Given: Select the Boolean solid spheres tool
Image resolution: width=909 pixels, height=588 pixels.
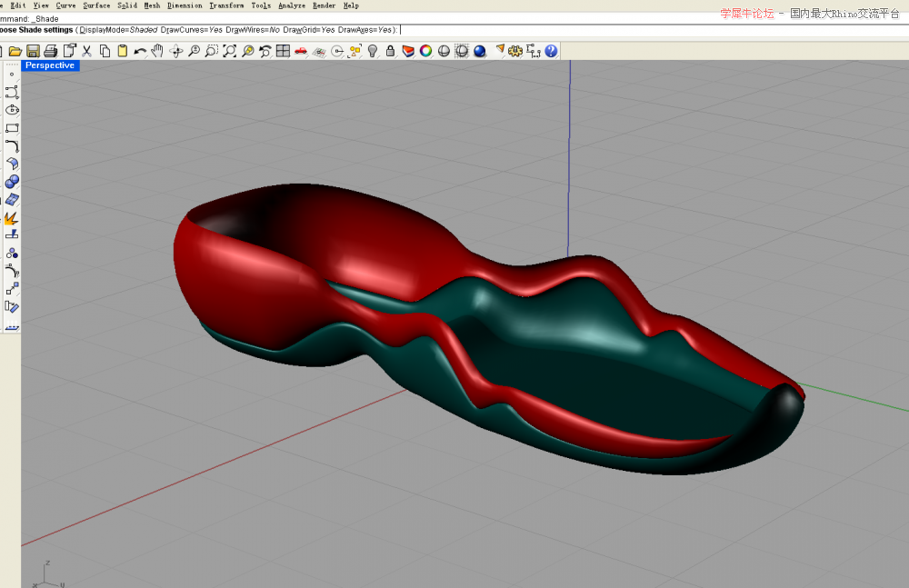Looking at the screenshot, I should coord(12,182).
